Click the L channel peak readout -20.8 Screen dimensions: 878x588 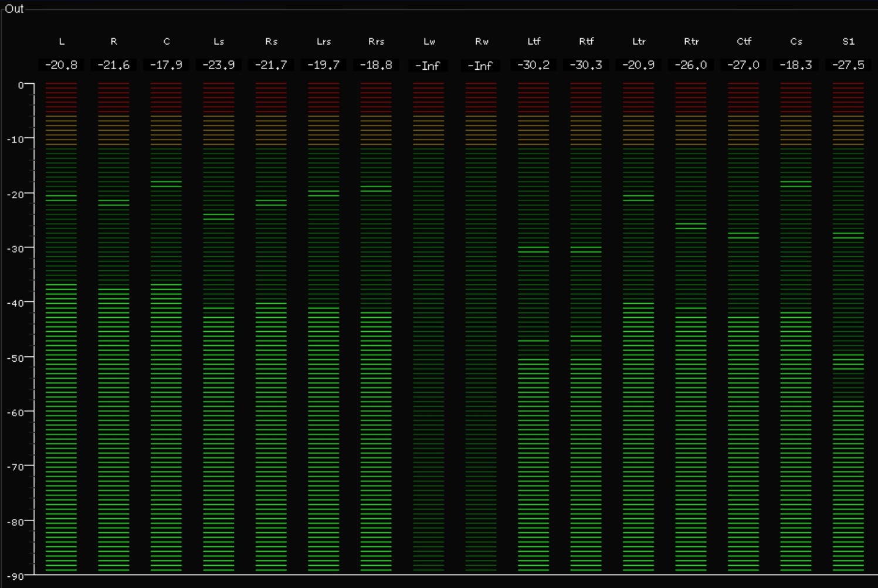pos(61,65)
